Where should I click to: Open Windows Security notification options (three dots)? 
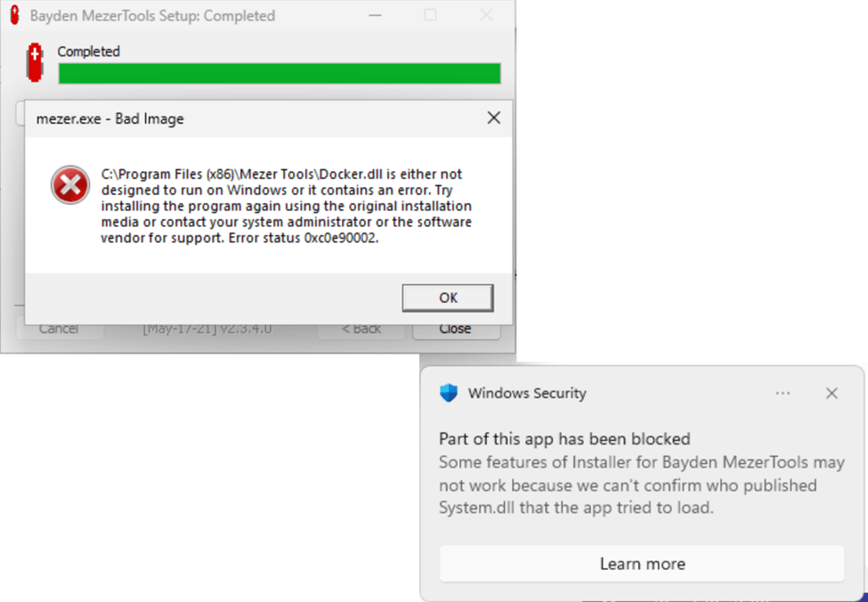point(783,394)
